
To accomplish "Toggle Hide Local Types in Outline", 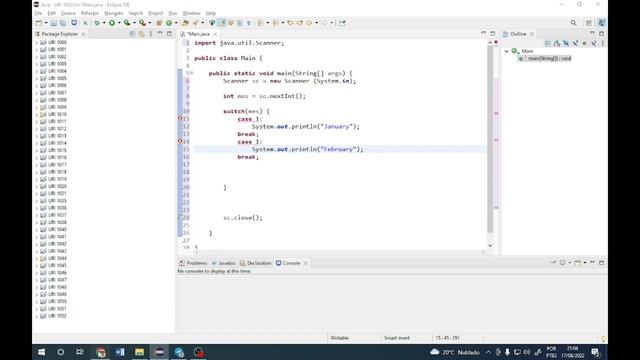I will (594, 43).
